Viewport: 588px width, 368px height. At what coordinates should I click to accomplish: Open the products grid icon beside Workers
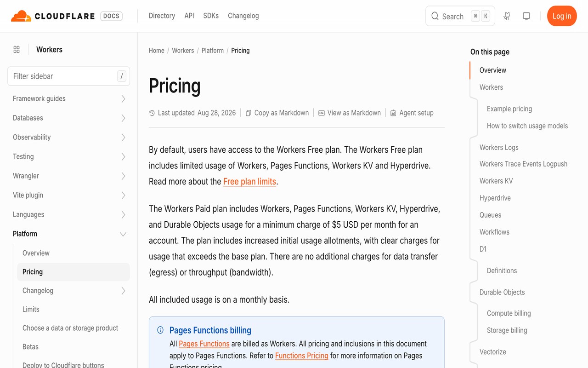17,50
